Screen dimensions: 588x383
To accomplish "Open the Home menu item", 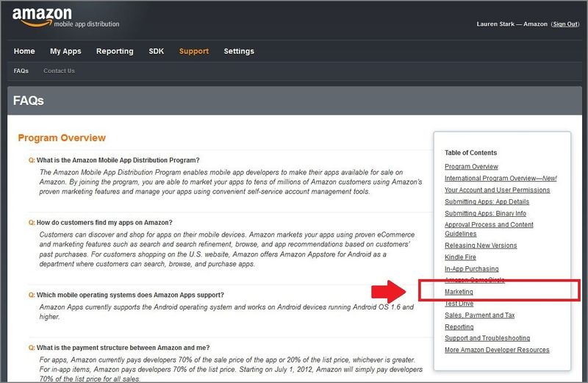I will 24,51.
